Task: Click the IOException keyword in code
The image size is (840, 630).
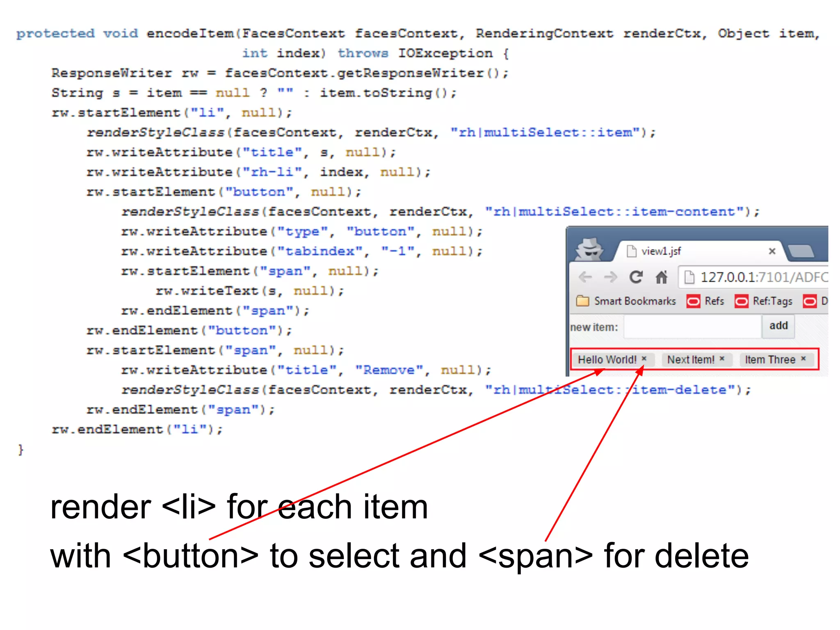Action: tap(445, 53)
